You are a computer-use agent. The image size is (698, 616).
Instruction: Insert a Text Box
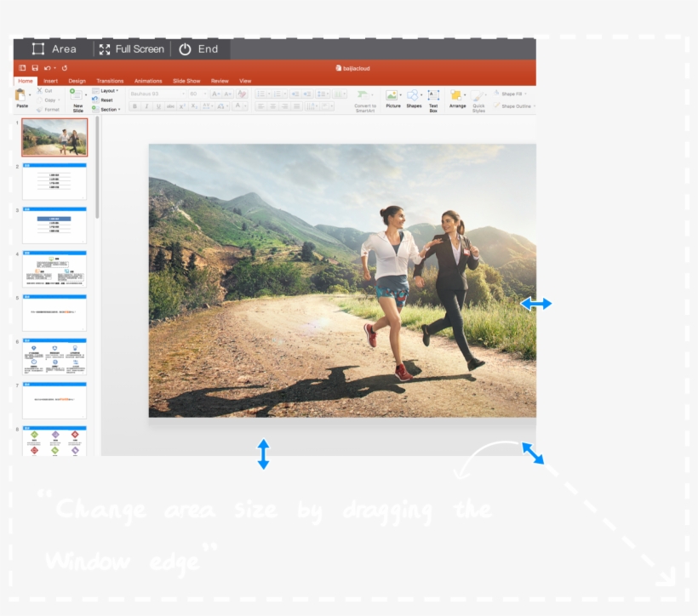coord(433,96)
